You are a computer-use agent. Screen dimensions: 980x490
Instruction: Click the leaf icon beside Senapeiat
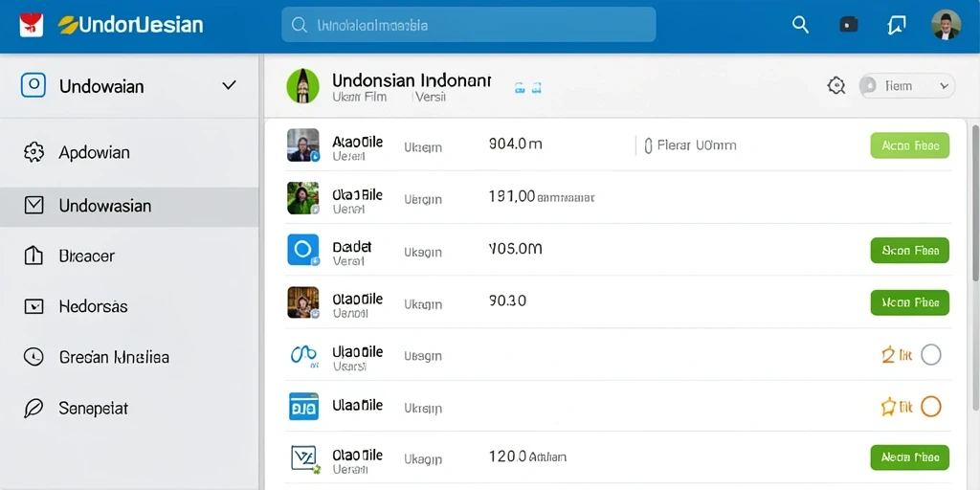[33, 408]
